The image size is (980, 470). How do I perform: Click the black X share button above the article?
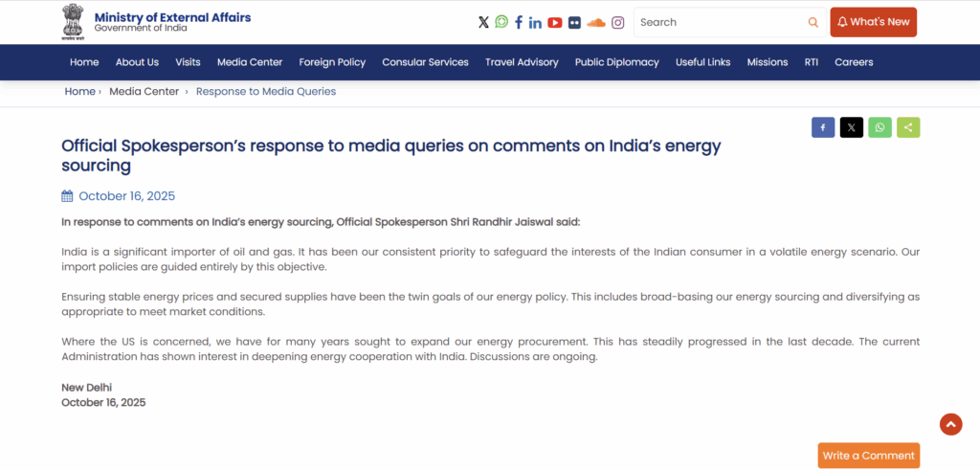tap(852, 127)
